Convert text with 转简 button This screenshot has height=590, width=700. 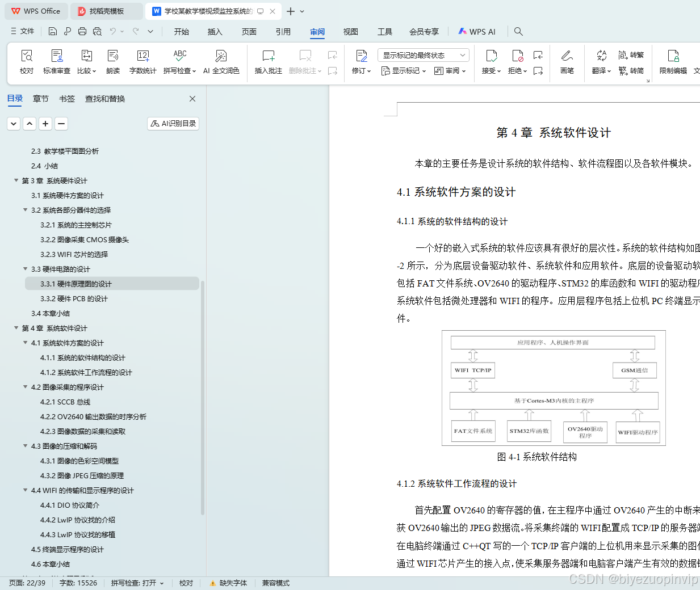coord(631,71)
